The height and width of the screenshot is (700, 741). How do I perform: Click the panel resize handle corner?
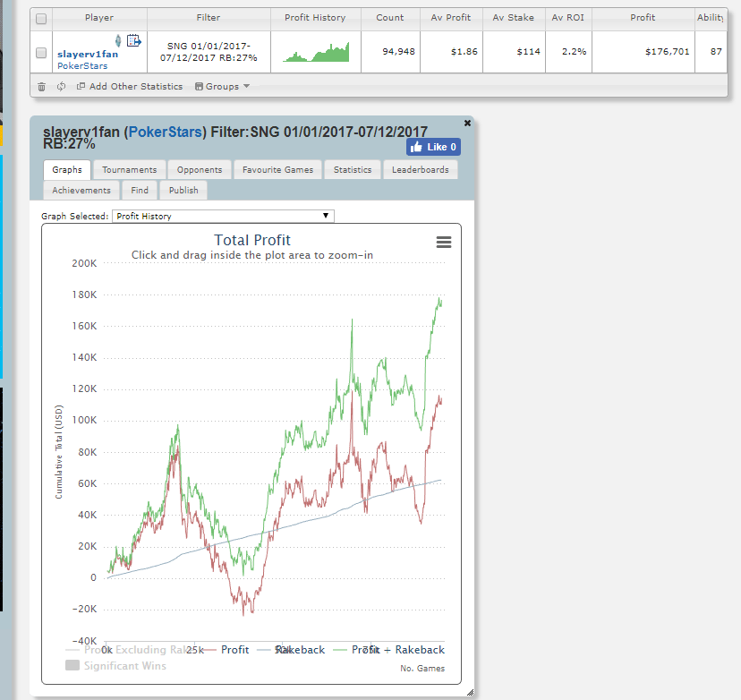[470, 693]
